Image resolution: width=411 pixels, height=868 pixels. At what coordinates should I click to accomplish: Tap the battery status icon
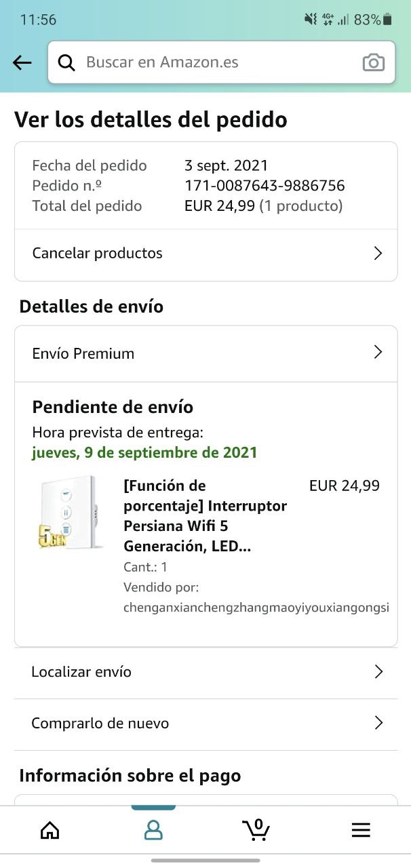pos(388,20)
